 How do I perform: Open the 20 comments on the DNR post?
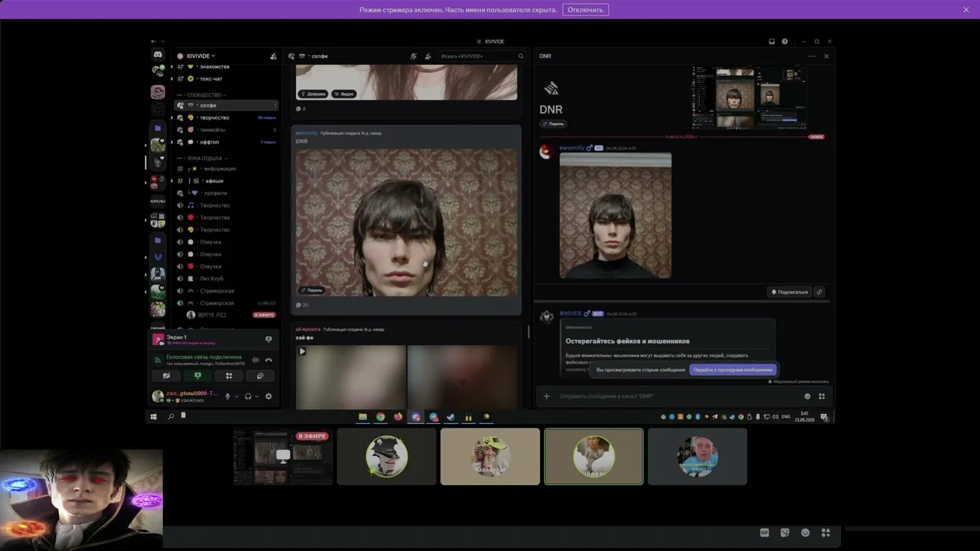pos(302,305)
